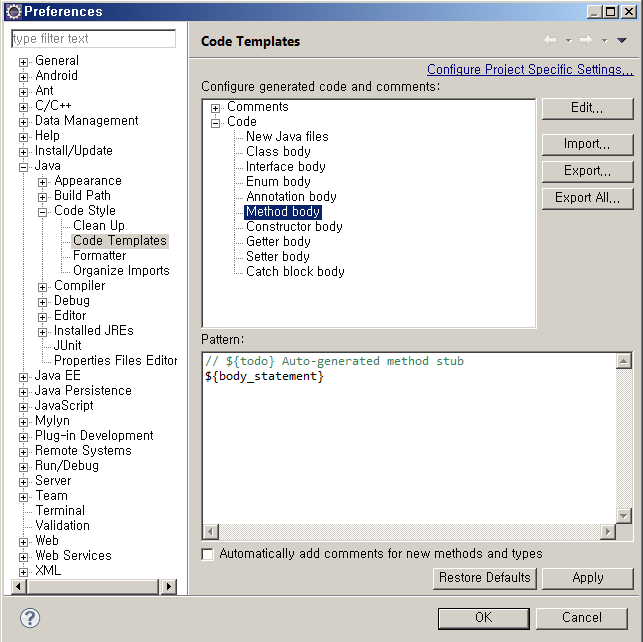Select Terminal preferences page
This screenshot has width=643, height=642.
[x=60, y=510]
